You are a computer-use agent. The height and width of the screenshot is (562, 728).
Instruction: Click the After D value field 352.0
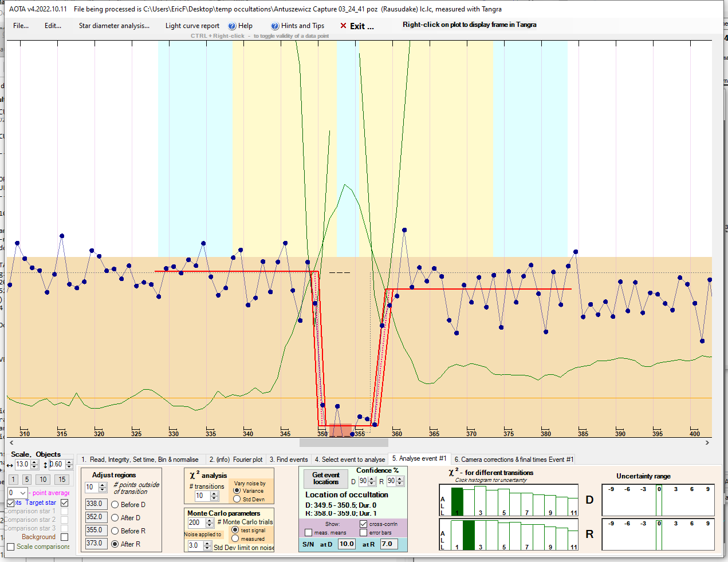[96, 517]
